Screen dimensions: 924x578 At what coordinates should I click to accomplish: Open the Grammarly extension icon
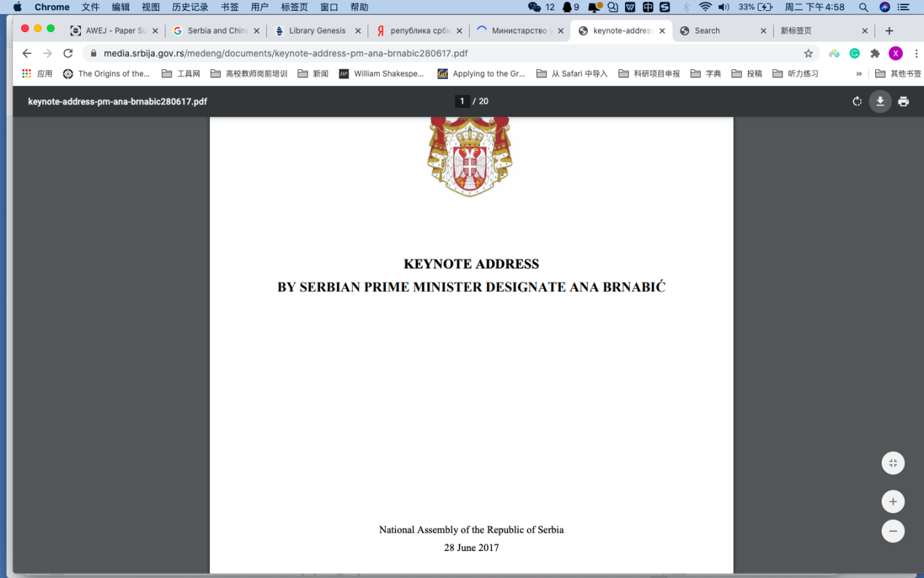[855, 53]
